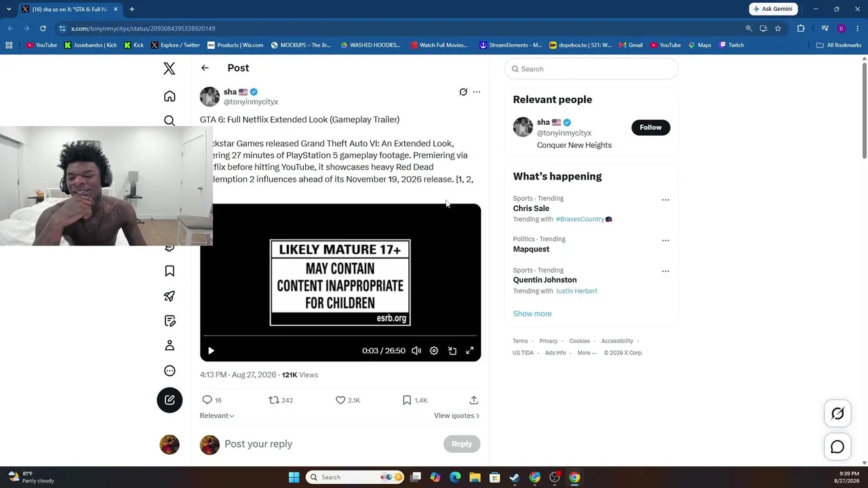This screenshot has width=868, height=488.
Task: Open the Chris Sale trending topic
Action: tap(531, 209)
